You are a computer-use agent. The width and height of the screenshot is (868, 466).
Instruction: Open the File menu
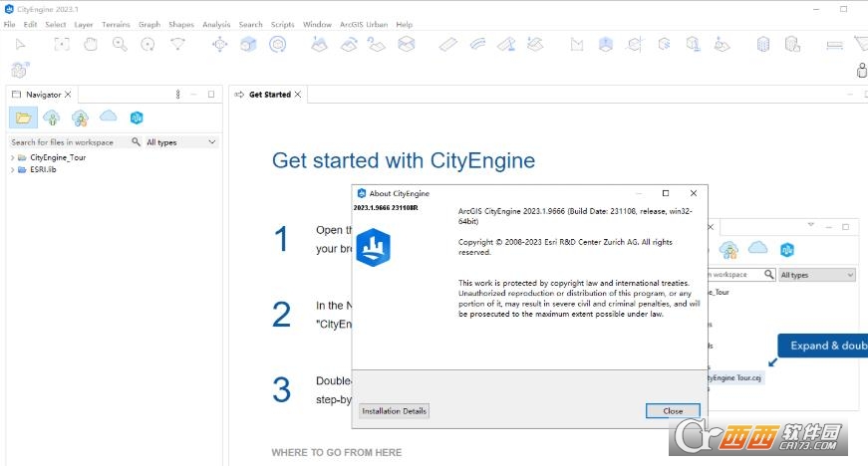(x=9, y=24)
